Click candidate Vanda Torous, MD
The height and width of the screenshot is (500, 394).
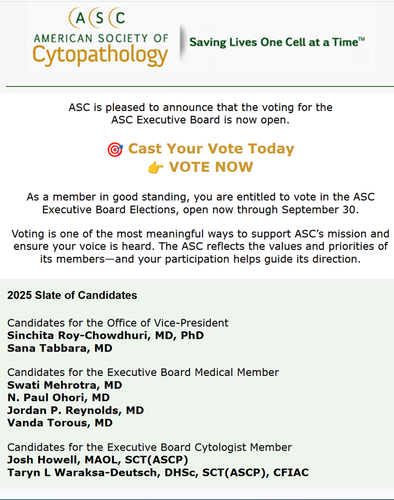60,423
